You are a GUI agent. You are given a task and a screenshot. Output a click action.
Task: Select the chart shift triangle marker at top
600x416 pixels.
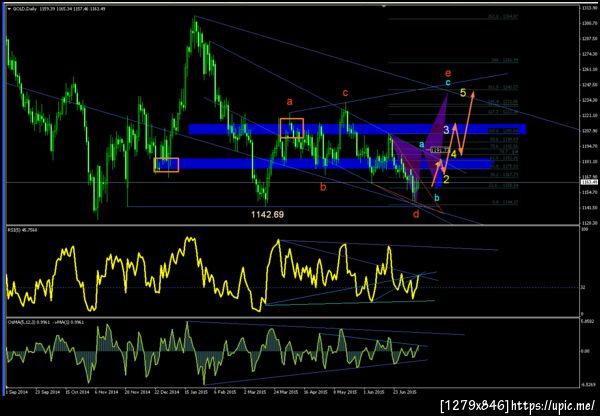(384, 6)
